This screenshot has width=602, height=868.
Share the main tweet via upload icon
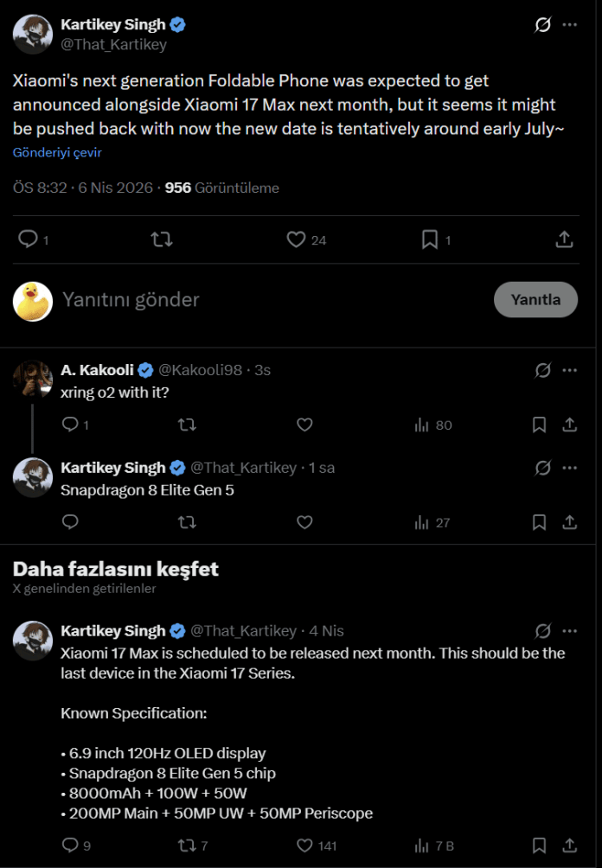(x=564, y=239)
